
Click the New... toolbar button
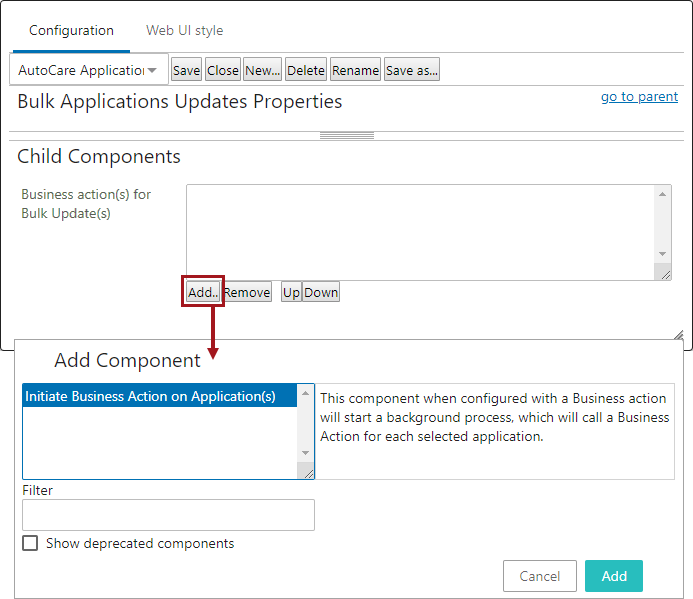tap(263, 70)
